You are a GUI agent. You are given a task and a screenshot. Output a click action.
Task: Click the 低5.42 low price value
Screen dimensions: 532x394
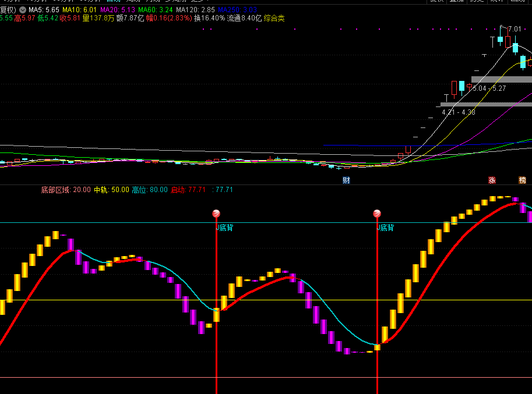point(48,18)
